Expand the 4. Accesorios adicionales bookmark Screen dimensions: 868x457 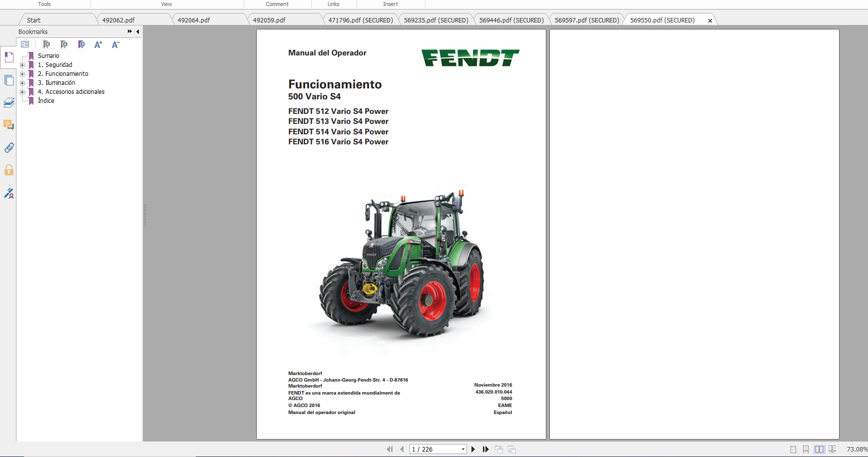[22, 92]
